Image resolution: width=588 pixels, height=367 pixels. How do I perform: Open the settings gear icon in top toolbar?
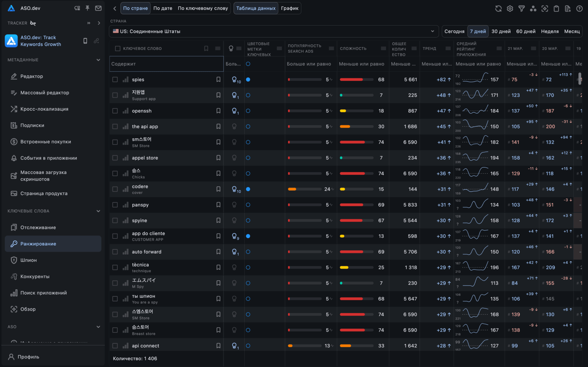click(x=510, y=9)
